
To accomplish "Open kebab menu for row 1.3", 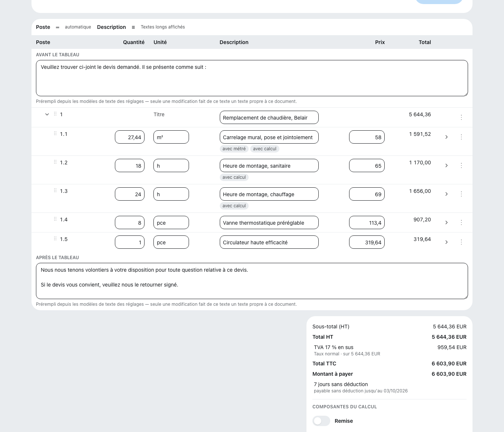I will point(461,194).
